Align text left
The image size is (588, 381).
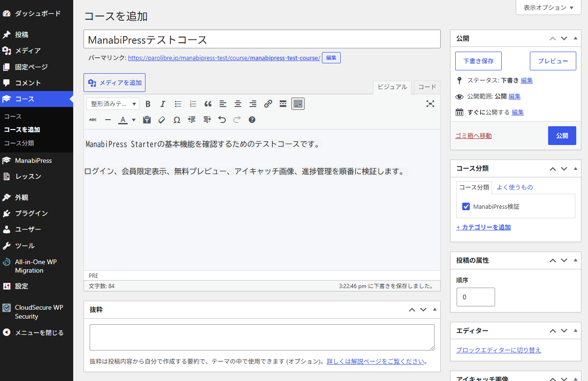223,104
